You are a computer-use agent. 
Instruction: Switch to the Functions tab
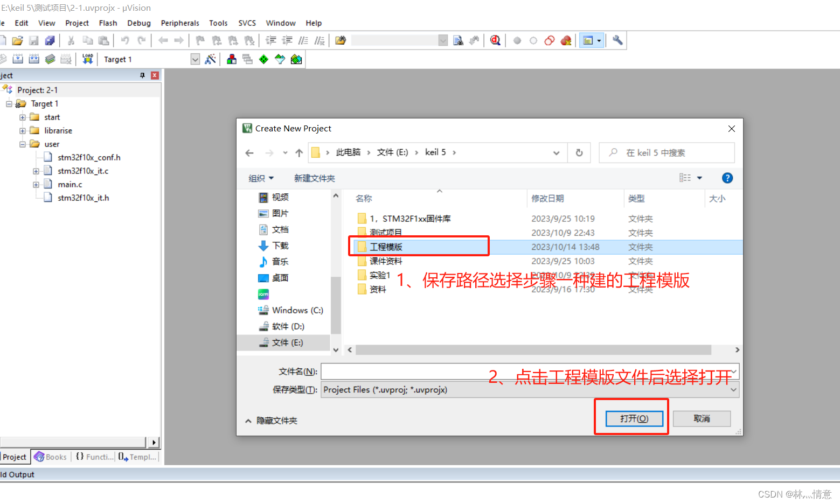coord(95,457)
